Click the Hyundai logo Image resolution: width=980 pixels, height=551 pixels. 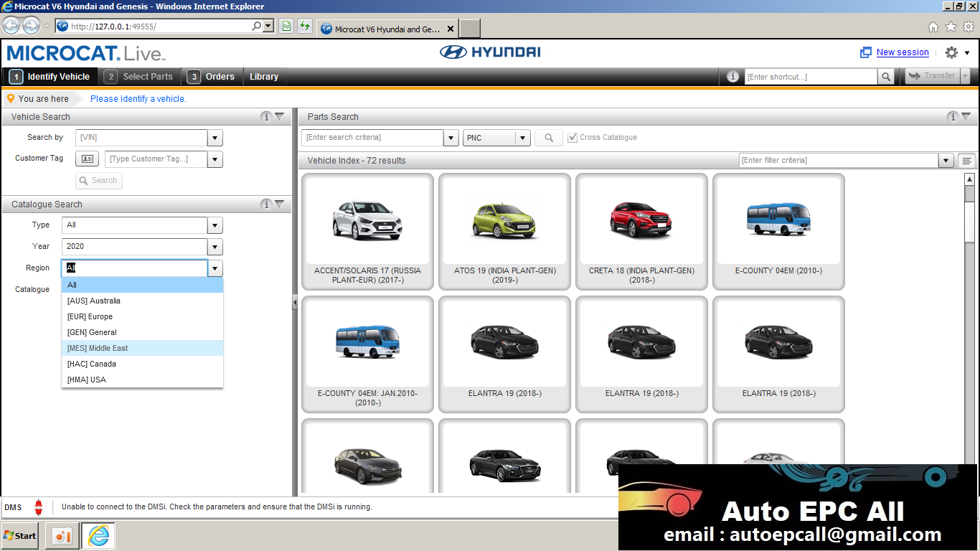point(490,52)
